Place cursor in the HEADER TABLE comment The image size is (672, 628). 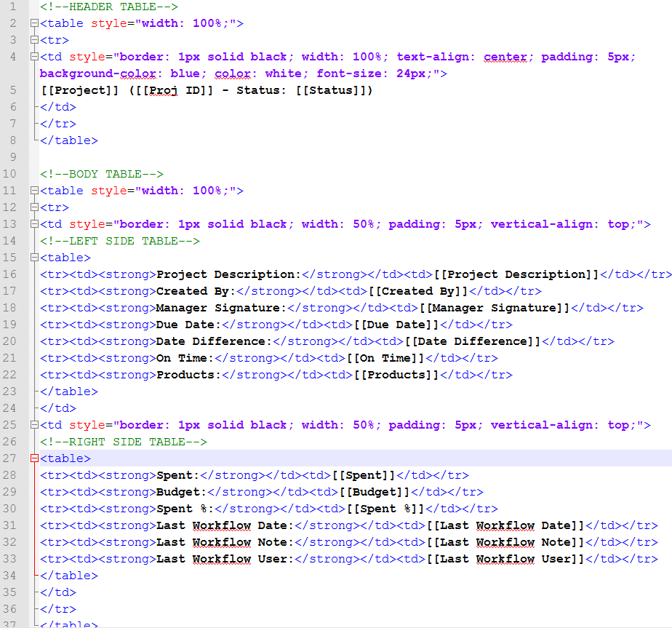point(109,7)
